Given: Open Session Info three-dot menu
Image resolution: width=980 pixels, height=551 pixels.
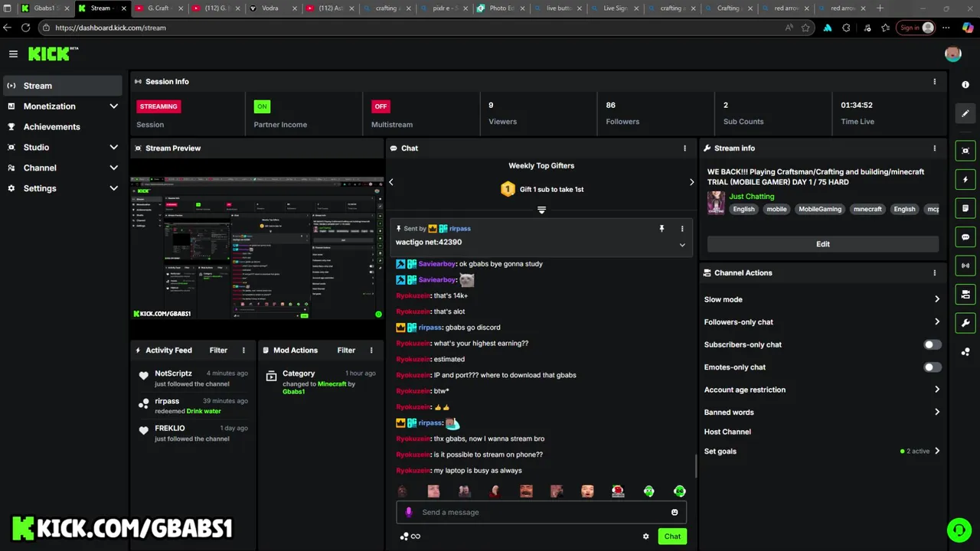Looking at the screenshot, I should pos(934,81).
